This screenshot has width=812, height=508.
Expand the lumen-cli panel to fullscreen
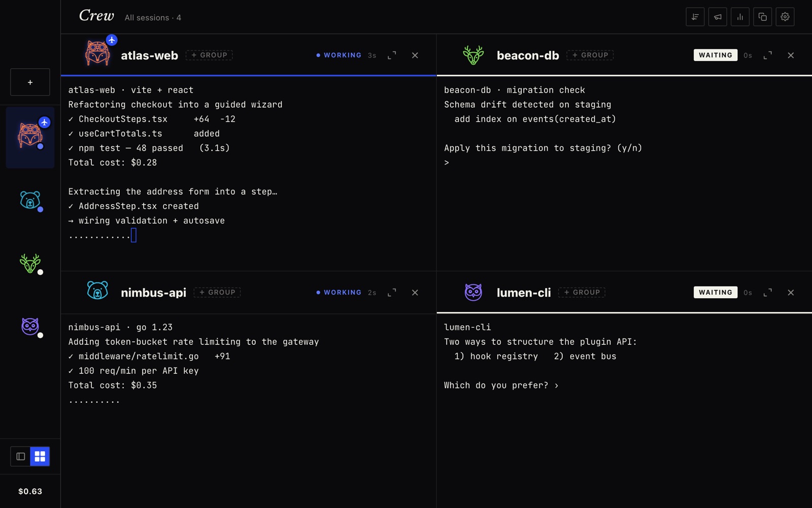coord(768,292)
